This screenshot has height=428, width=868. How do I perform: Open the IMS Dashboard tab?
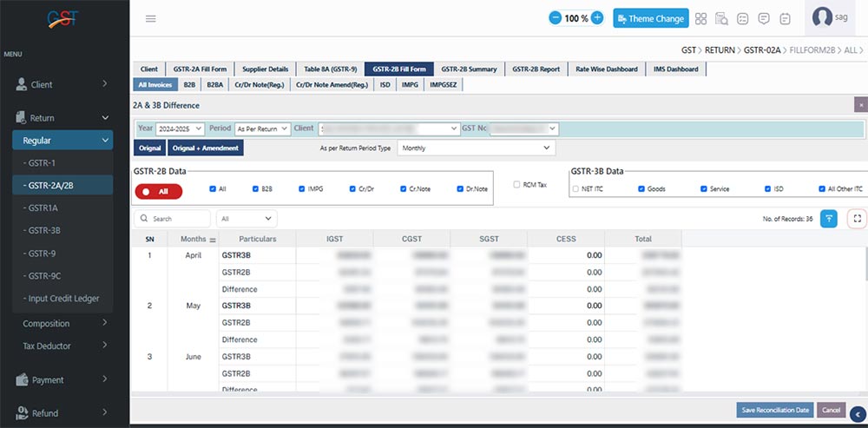pyautogui.click(x=675, y=69)
